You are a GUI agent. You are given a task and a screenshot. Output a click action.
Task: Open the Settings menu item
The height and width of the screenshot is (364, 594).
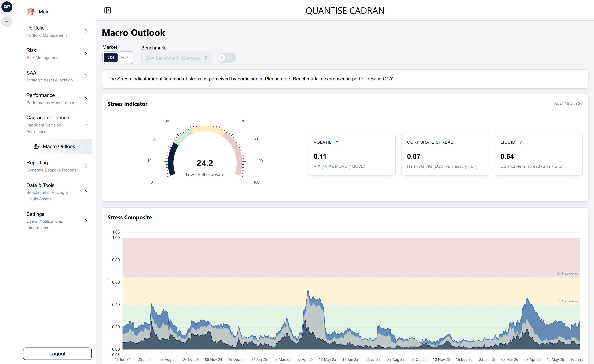(57, 221)
